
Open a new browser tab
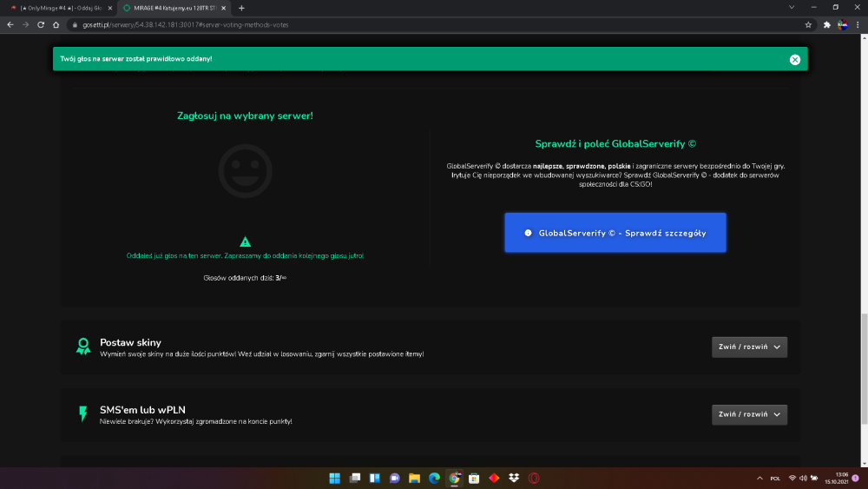pos(241,8)
